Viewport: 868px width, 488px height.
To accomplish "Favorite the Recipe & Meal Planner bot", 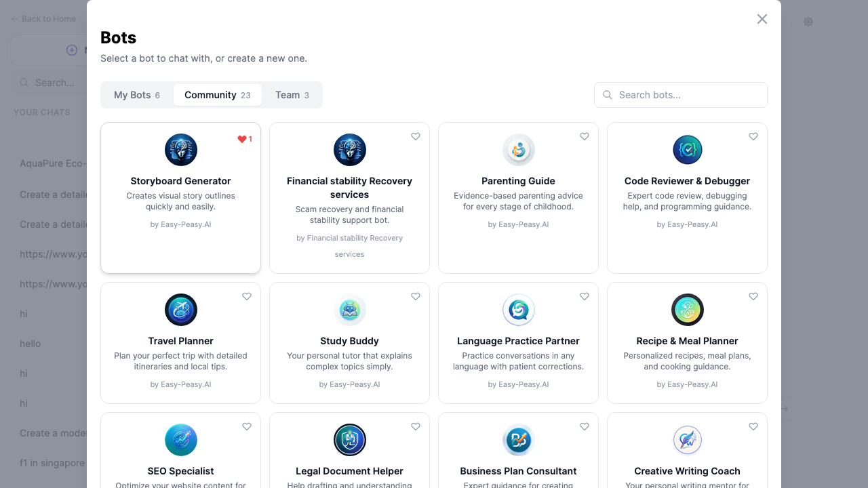I will [753, 296].
